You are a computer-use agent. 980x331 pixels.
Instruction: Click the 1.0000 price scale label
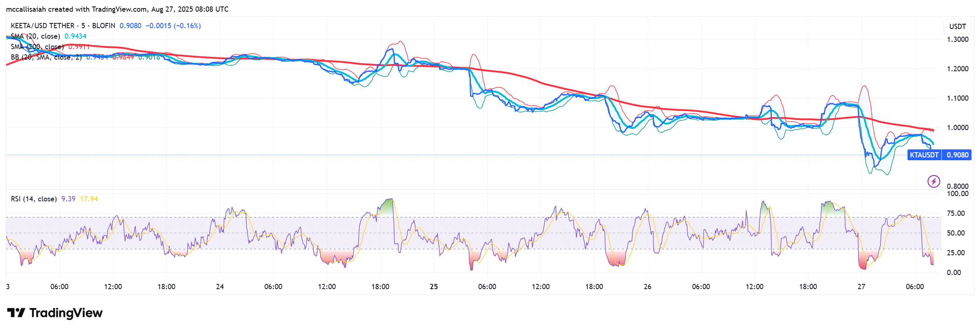click(957, 128)
